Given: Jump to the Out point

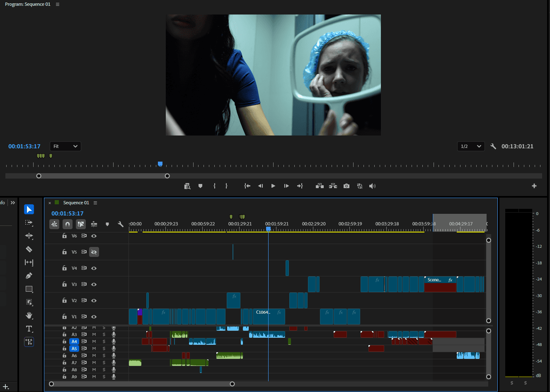Looking at the screenshot, I should tap(300, 186).
